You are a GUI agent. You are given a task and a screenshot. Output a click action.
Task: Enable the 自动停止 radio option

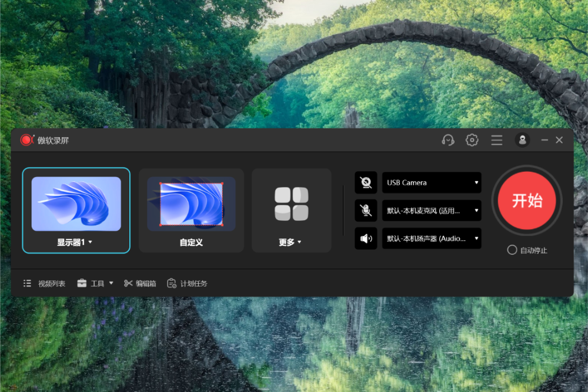(x=512, y=250)
